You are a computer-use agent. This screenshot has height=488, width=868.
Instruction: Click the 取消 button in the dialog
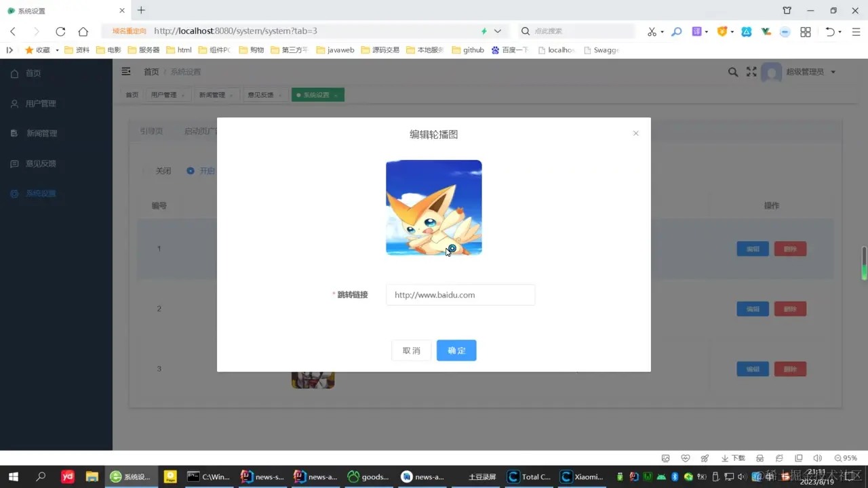click(412, 350)
